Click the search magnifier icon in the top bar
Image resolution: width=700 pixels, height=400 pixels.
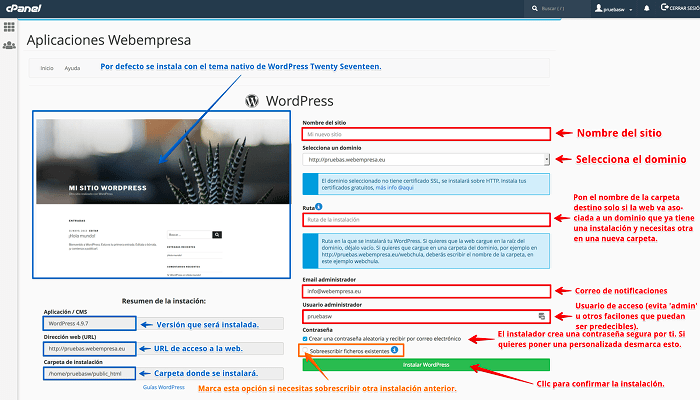click(x=534, y=8)
